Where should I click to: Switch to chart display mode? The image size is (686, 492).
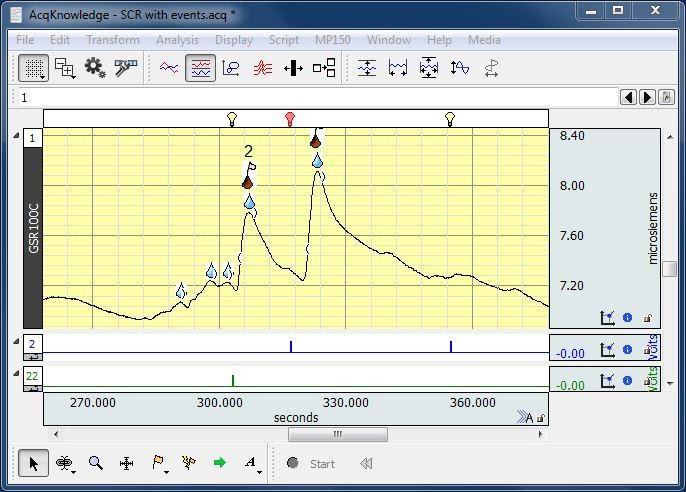[169, 68]
